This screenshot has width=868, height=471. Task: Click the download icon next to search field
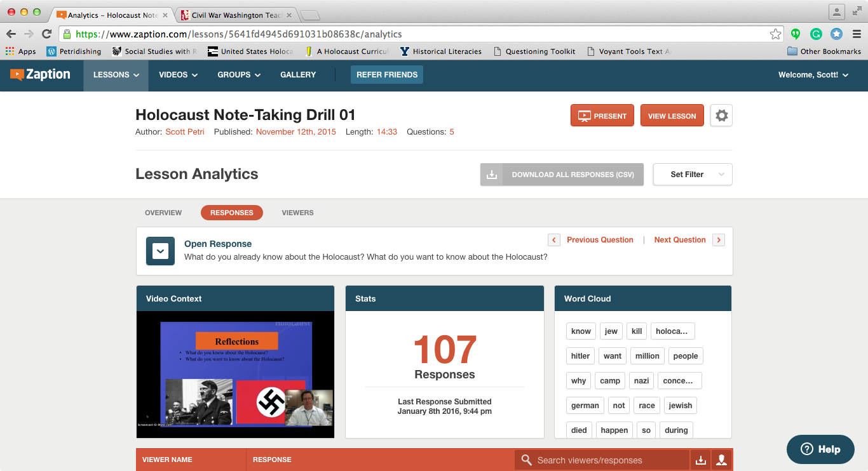(x=701, y=460)
